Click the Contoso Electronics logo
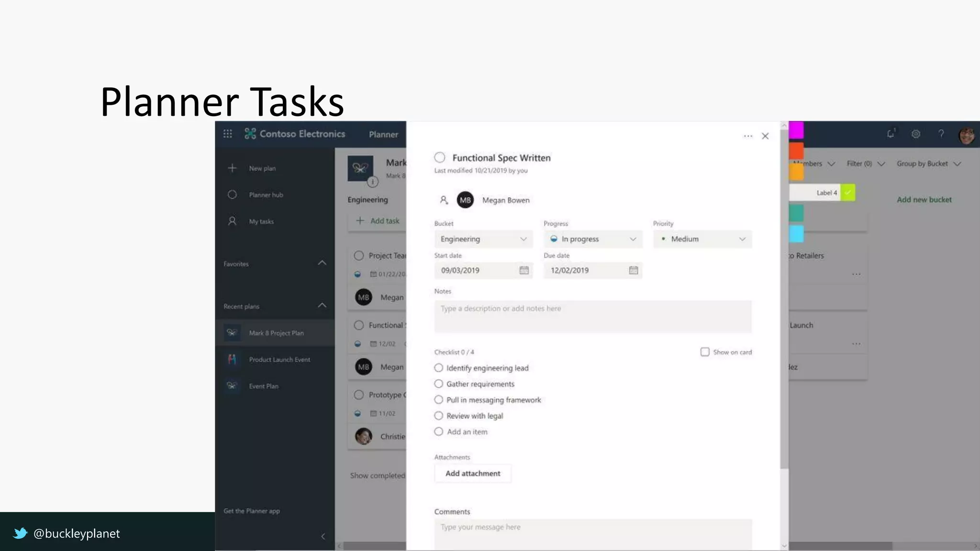This screenshot has height=551, width=980. [x=250, y=133]
